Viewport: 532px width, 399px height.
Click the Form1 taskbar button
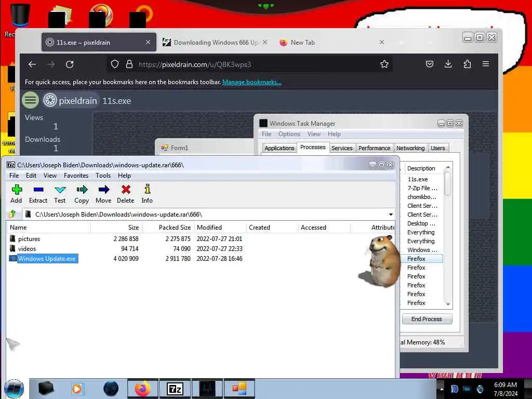pyautogui.click(x=239, y=389)
